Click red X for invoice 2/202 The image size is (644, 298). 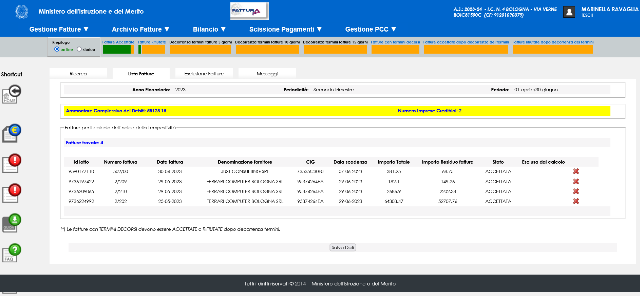pyautogui.click(x=576, y=201)
